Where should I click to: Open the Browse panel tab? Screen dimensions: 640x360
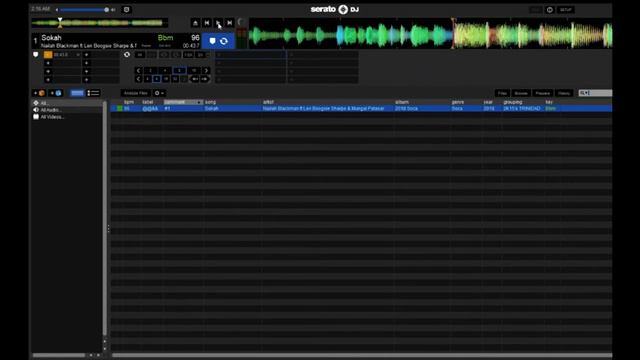click(x=521, y=93)
